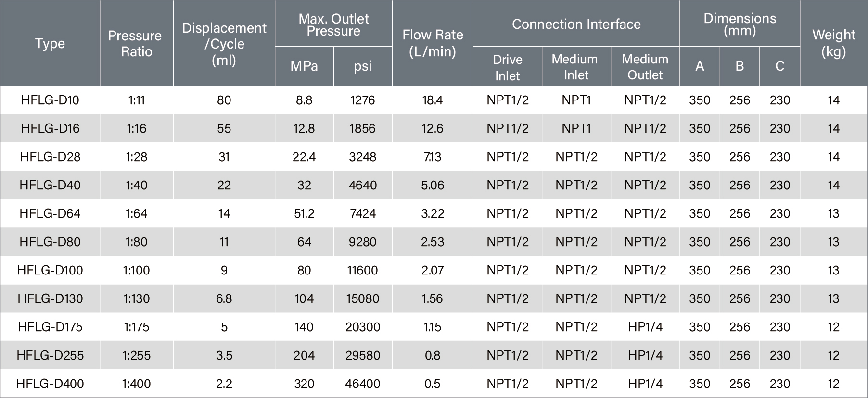This screenshot has height=398, width=868.
Task: Click the 46400 psi value
Action: coord(363,384)
